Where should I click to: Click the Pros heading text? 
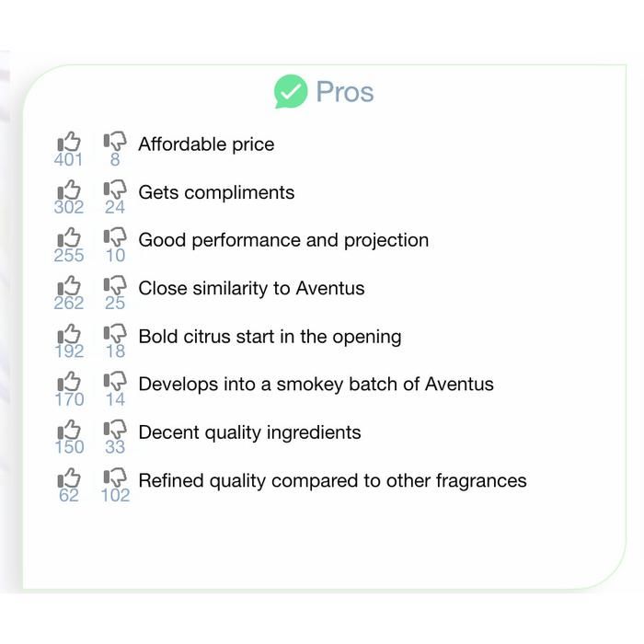345,92
